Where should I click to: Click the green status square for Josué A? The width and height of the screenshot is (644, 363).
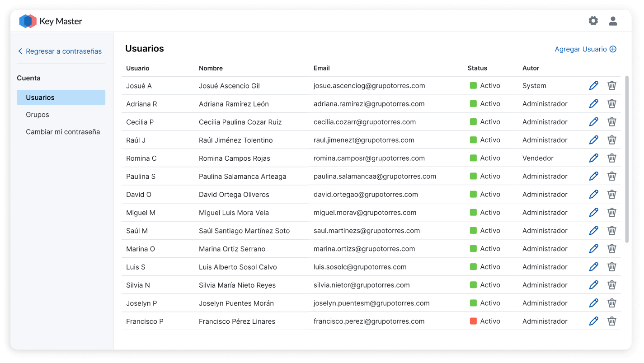[x=473, y=86]
